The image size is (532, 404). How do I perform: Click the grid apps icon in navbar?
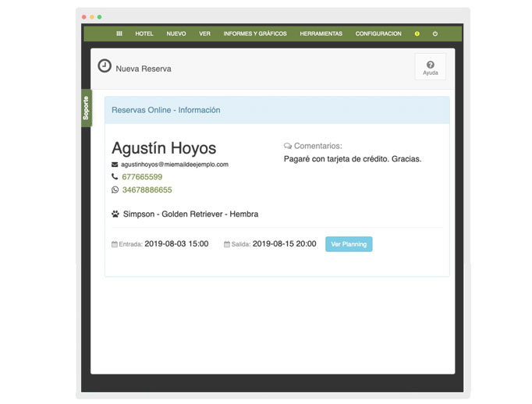coord(119,34)
